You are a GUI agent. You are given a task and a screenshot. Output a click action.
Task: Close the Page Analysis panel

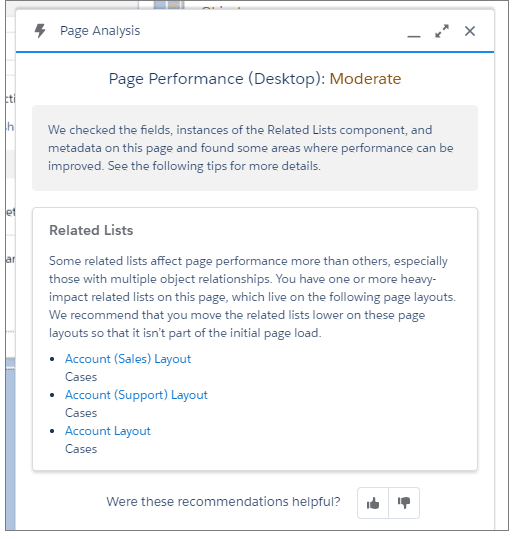[470, 31]
